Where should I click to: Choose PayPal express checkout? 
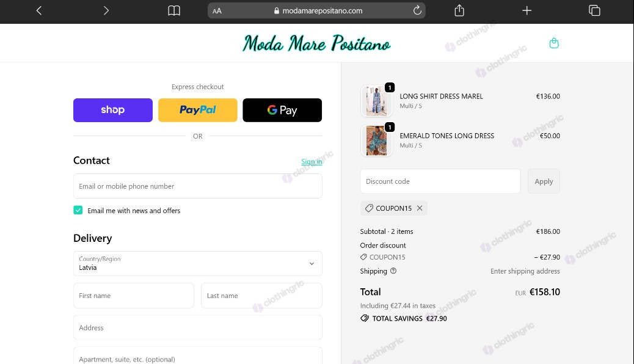click(x=198, y=110)
